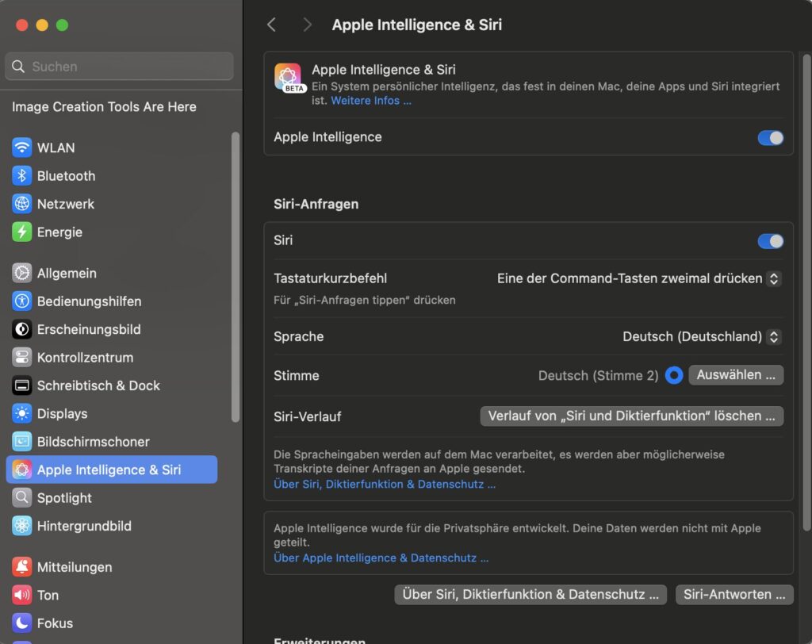812x644 pixels.
Task: Select the Netzwerk globe icon
Action: [21, 204]
